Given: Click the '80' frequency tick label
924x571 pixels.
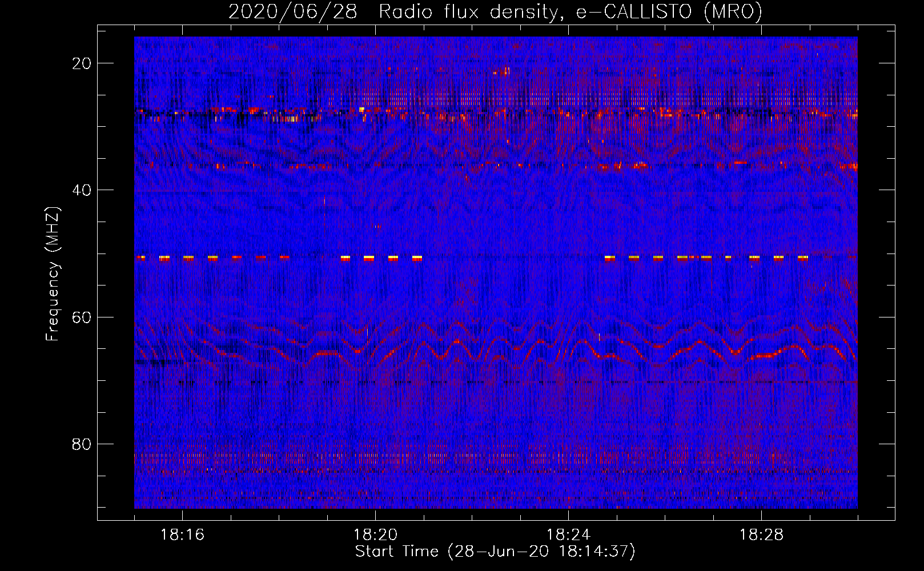Looking at the screenshot, I should 82,444.
